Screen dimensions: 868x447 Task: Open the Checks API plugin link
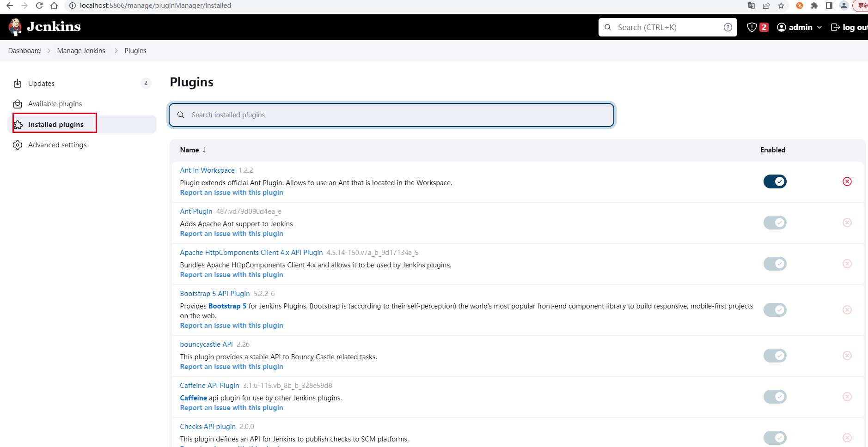[208, 427]
